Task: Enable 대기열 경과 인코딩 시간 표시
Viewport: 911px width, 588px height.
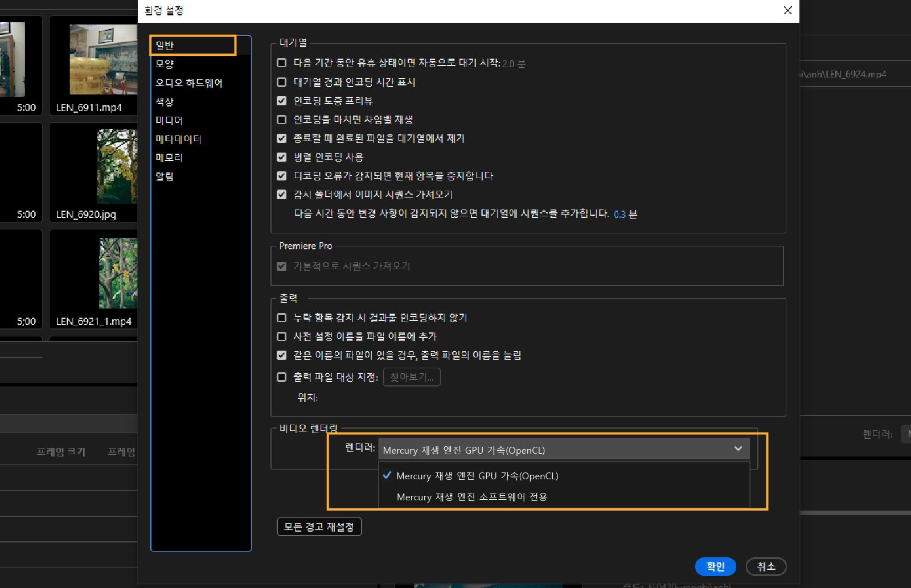Action: (281, 82)
